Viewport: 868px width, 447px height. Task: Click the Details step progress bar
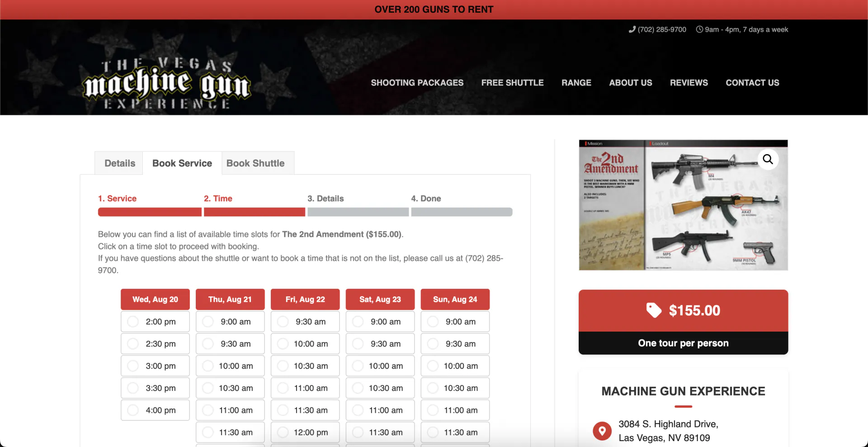[358, 212]
